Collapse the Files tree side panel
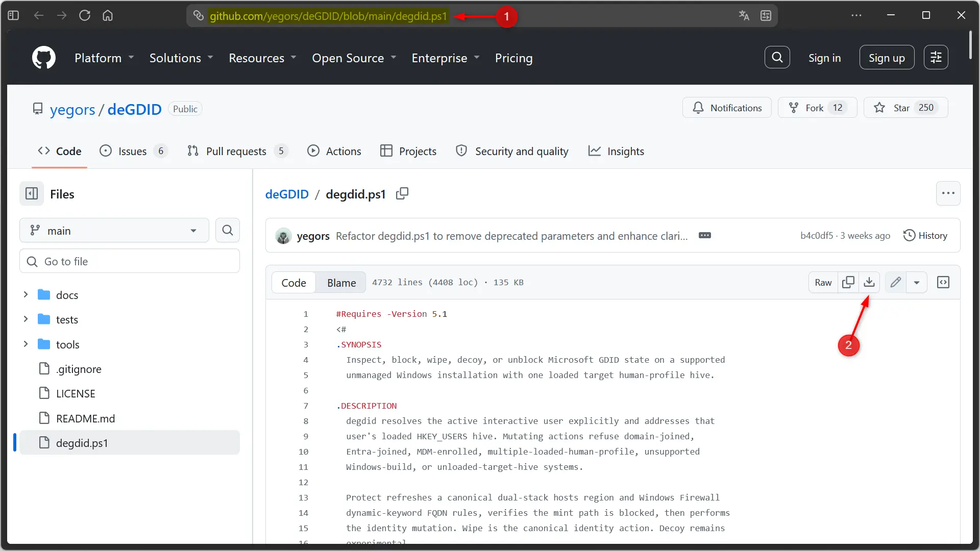Image resolution: width=980 pixels, height=551 pixels. tap(32, 194)
